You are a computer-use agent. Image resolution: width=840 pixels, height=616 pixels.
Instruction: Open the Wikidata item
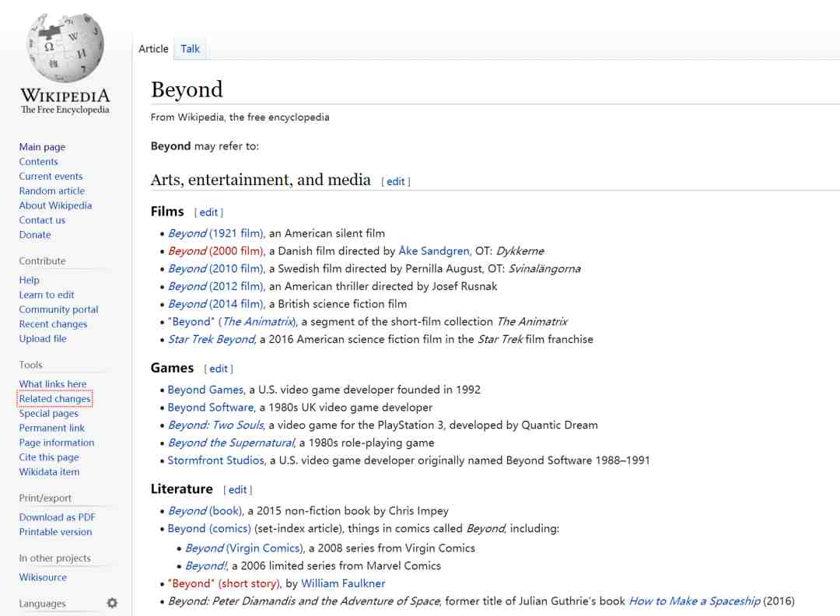pyautogui.click(x=49, y=472)
